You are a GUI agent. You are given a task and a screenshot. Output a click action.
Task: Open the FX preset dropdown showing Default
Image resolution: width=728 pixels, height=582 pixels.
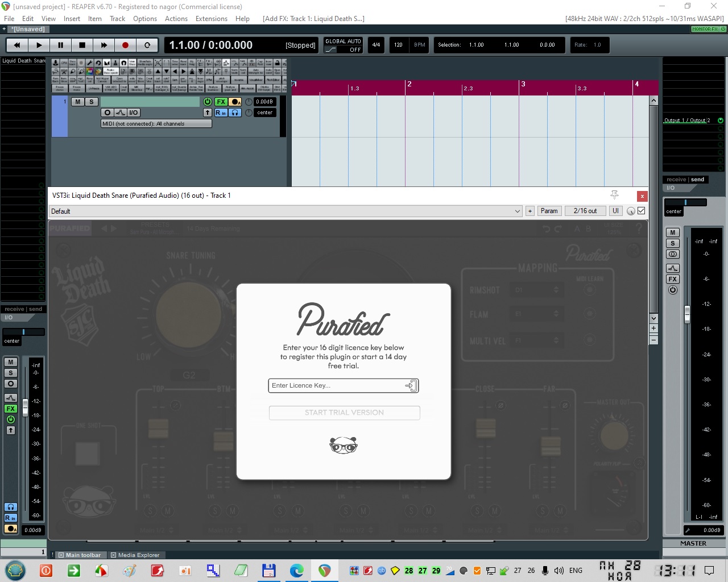click(x=286, y=211)
